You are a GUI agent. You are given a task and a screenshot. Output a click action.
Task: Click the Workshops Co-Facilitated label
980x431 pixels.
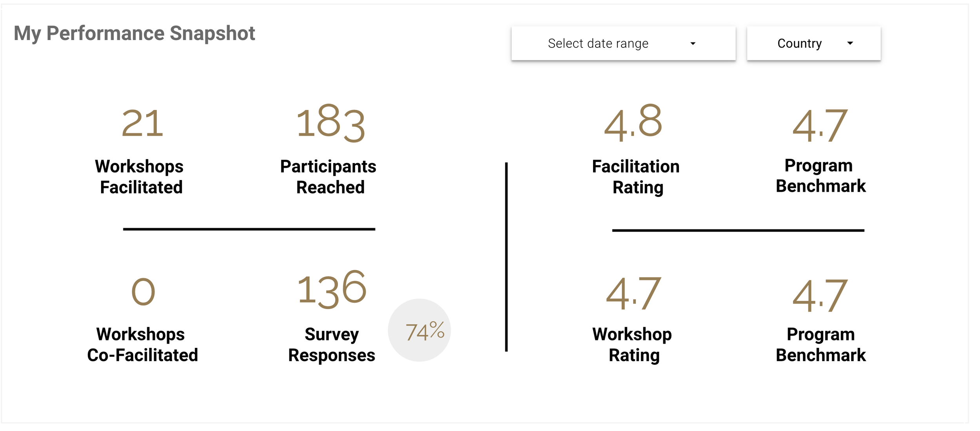tap(142, 345)
